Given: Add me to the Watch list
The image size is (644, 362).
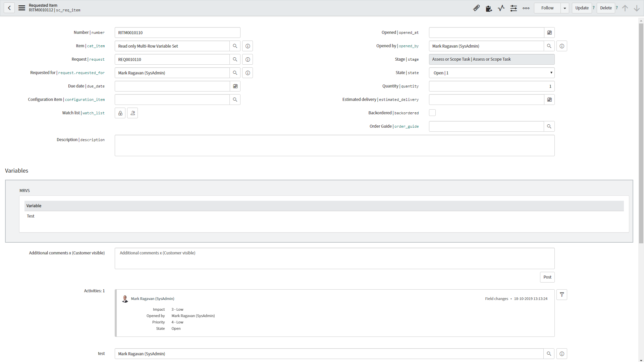Looking at the screenshot, I should (132, 113).
